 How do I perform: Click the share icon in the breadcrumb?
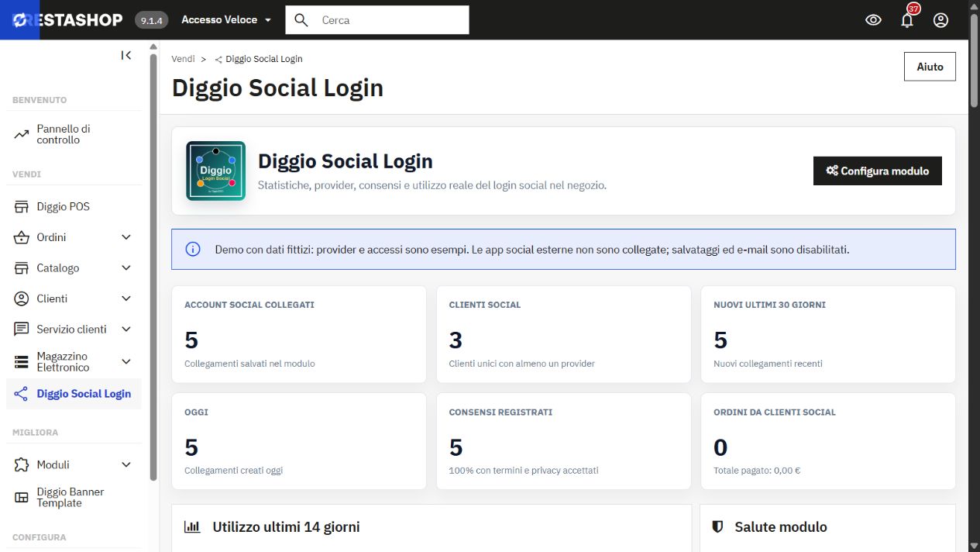(218, 60)
